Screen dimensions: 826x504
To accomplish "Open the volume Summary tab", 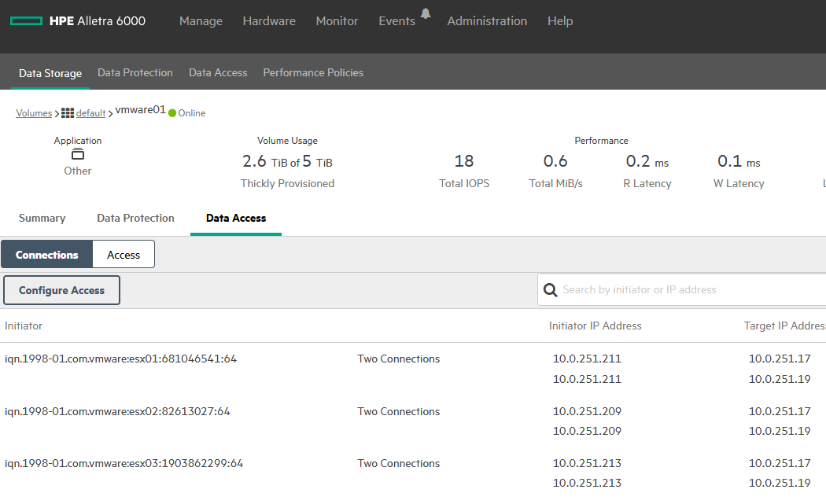I will click(42, 218).
